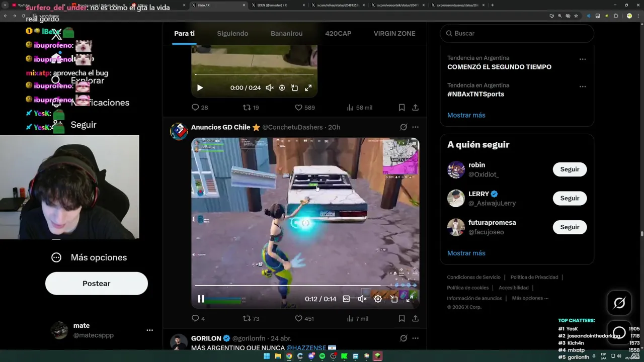Open options for COMENZÓ EL SEGUNDO TIEMPO trend
The width and height of the screenshot is (644, 362).
[x=582, y=59]
